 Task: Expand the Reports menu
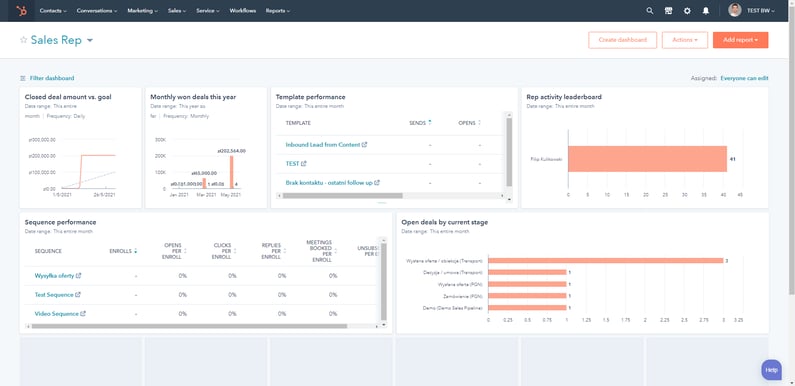coord(278,11)
